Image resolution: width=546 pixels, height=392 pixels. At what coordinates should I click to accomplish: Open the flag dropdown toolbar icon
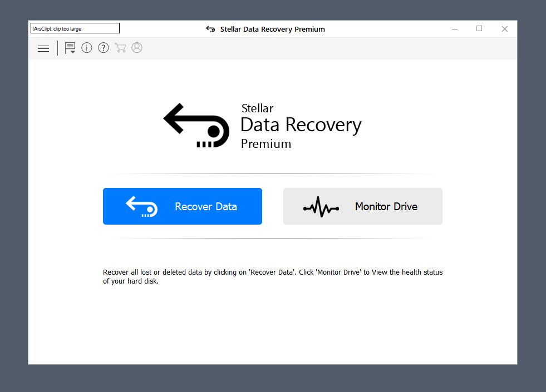(x=70, y=48)
